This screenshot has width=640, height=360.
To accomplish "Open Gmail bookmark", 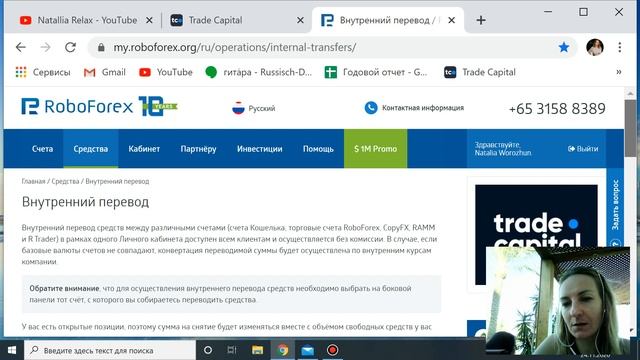I will pos(104,72).
